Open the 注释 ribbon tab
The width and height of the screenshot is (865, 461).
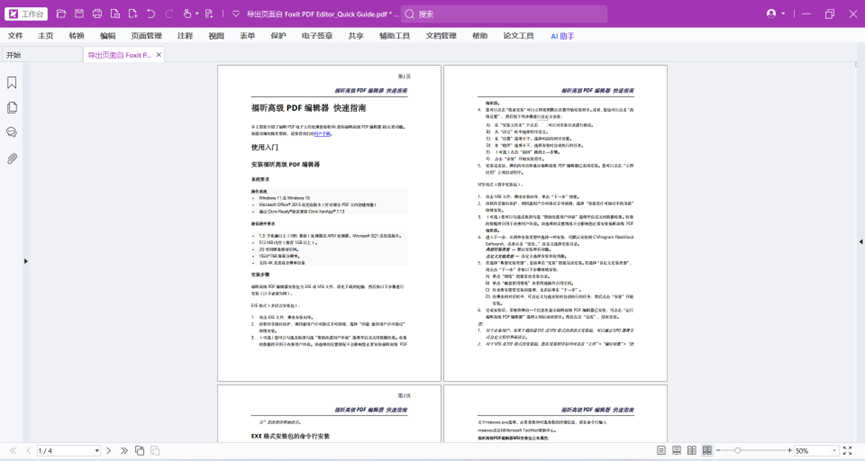point(185,36)
